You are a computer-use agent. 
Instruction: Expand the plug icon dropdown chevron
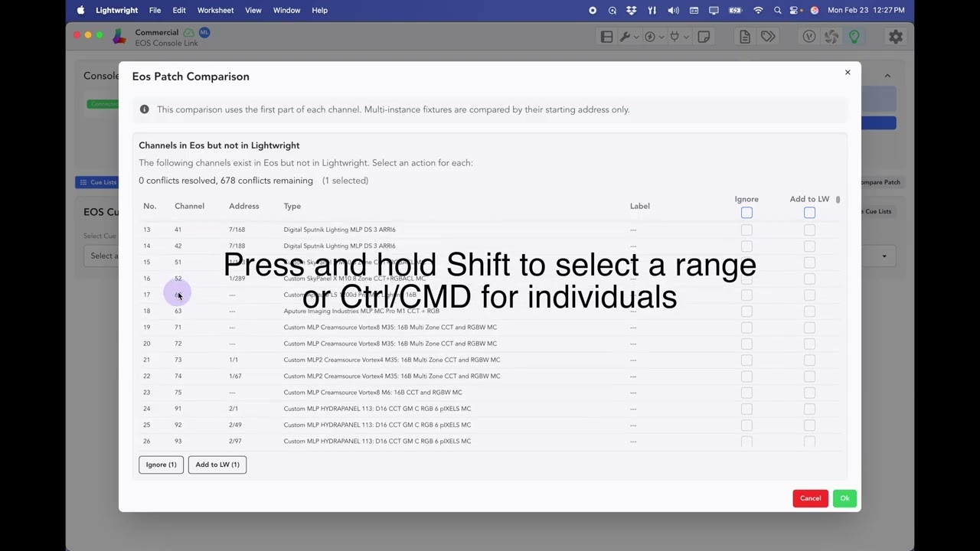point(686,37)
